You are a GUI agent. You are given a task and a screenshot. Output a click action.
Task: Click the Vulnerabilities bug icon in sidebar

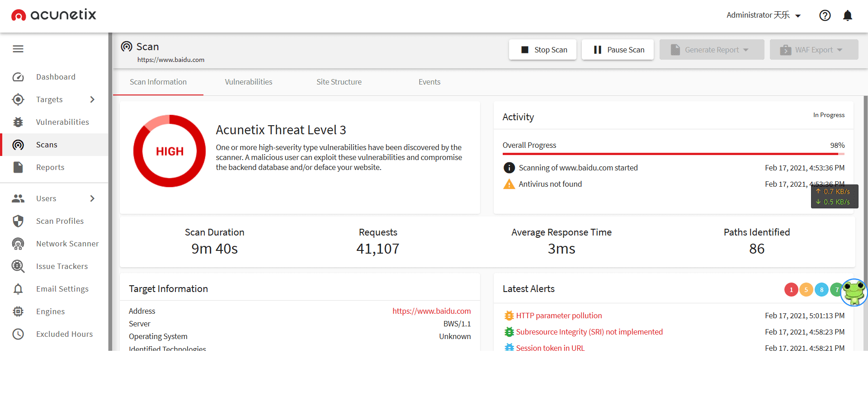pyautogui.click(x=18, y=122)
